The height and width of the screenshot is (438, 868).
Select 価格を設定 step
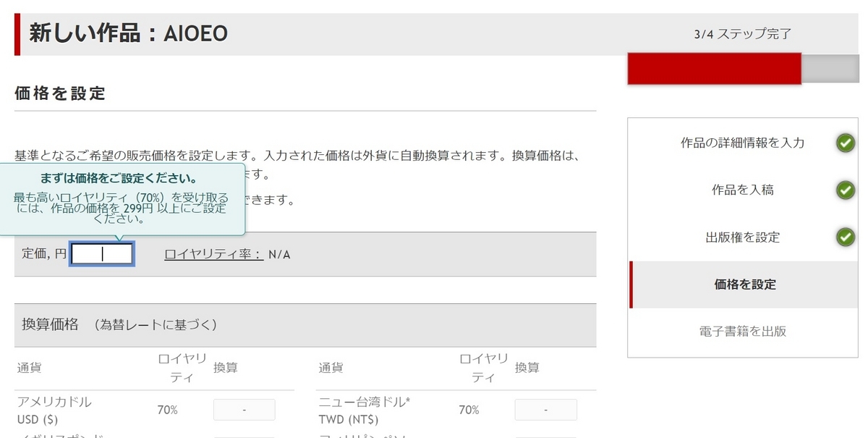[744, 285]
